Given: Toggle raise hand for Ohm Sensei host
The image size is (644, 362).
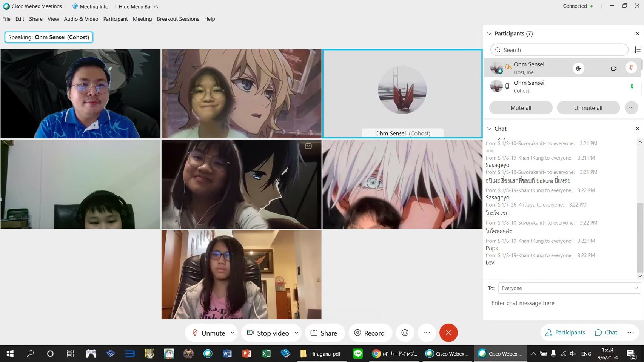Looking at the screenshot, I should pyautogui.click(x=578, y=68).
